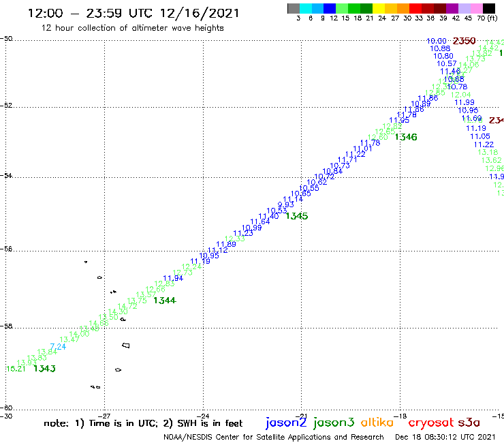
Task: Click the 'Dec 18 08:30:12 UTC 2021' timestamp
Action: pos(445,437)
